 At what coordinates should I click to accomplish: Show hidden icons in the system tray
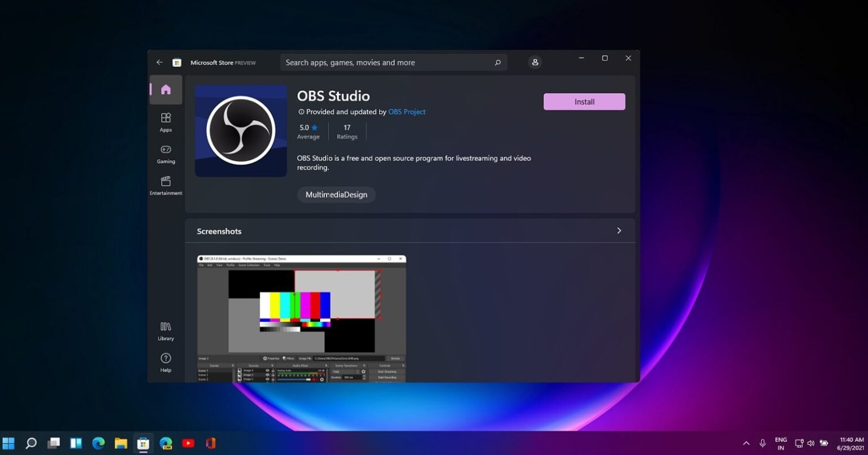click(x=746, y=443)
